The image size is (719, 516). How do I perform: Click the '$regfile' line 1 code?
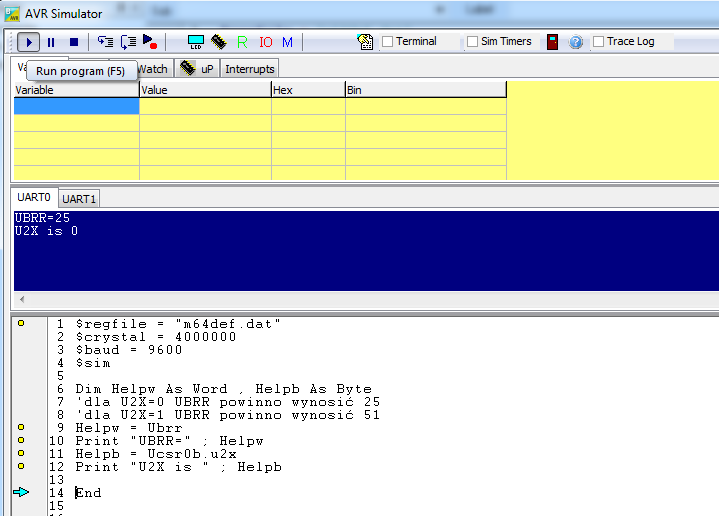click(x=178, y=324)
